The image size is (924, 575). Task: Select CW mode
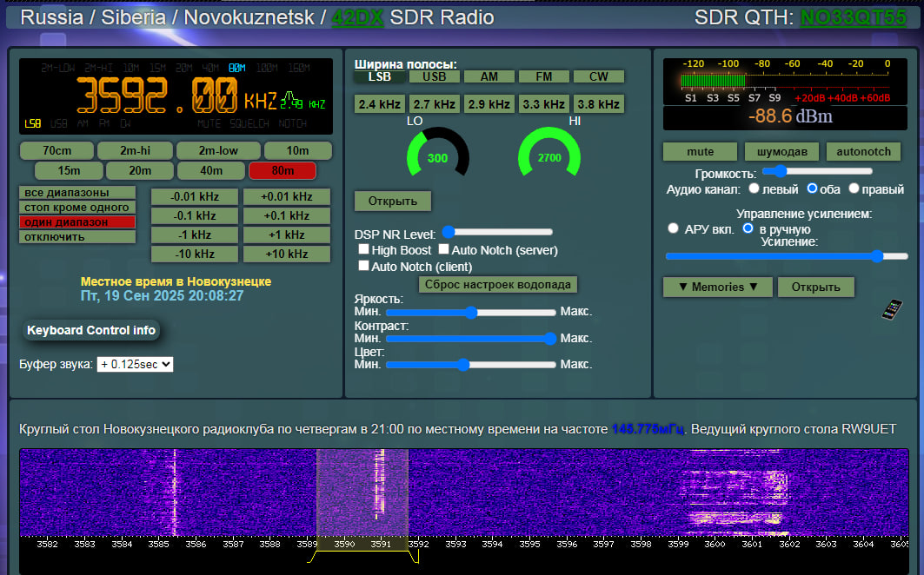pyautogui.click(x=598, y=76)
